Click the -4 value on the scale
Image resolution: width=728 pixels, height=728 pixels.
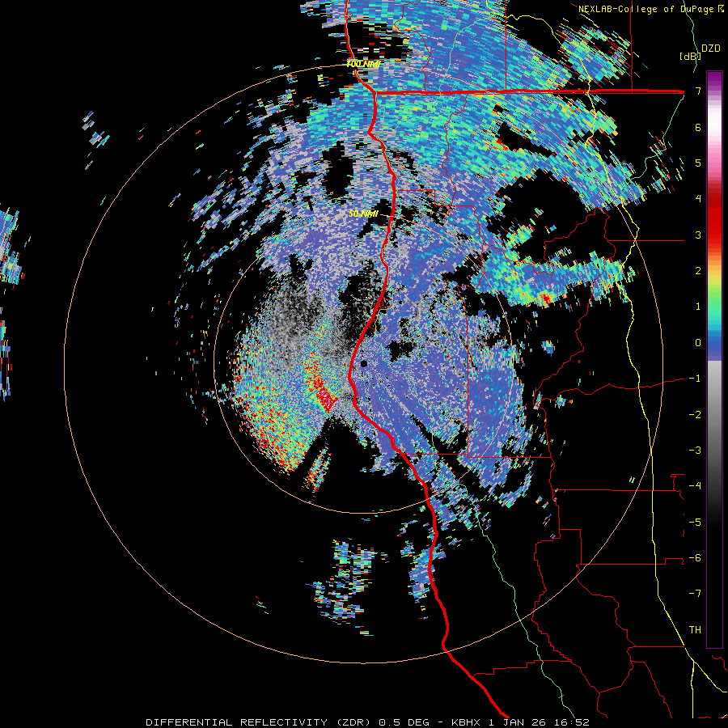pos(695,486)
